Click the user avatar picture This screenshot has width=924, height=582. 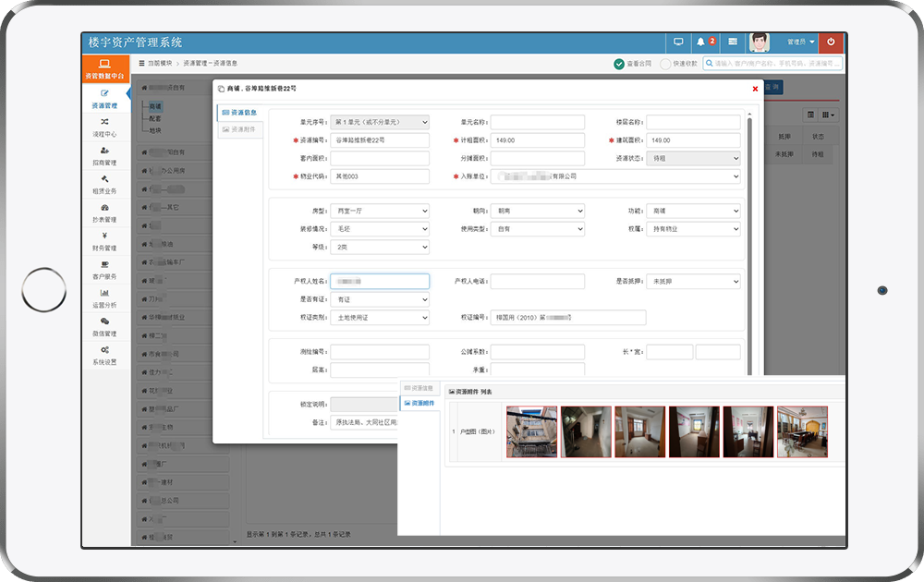[759, 42]
